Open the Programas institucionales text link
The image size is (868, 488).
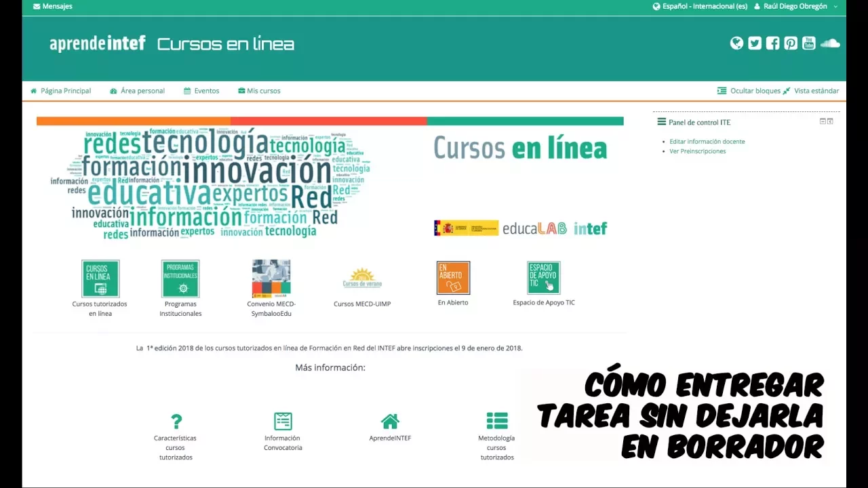click(180, 309)
